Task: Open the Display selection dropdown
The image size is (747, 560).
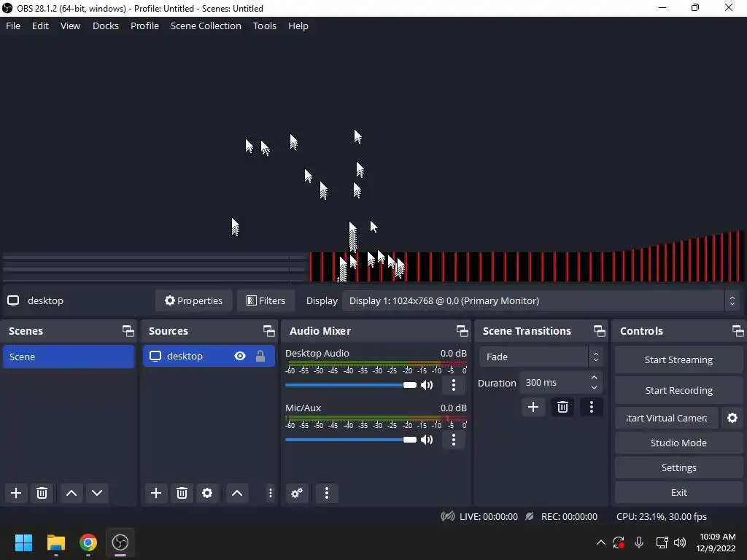Action: (542, 301)
